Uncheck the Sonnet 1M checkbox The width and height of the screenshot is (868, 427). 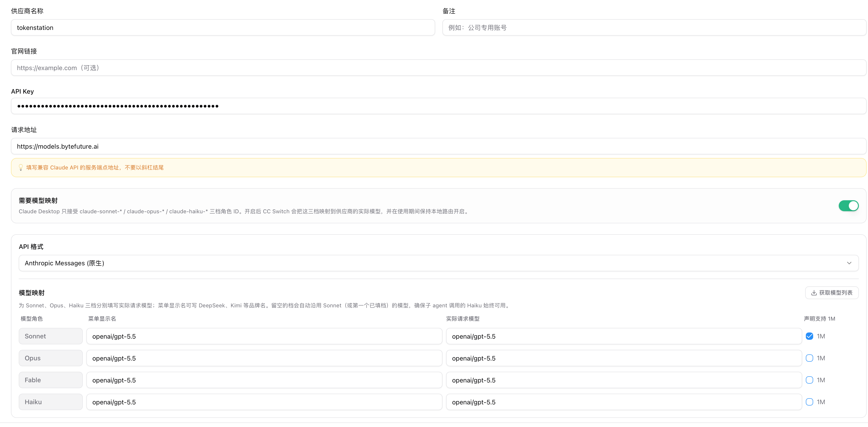[809, 336]
